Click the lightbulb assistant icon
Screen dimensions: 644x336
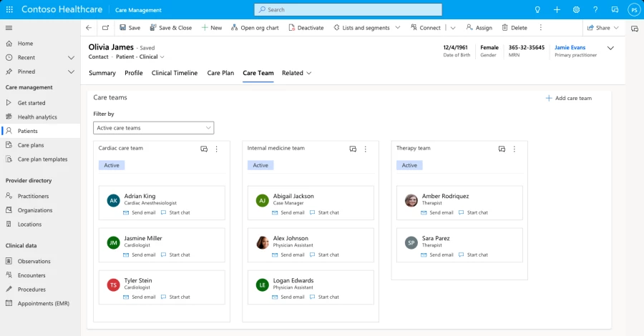[537, 9]
